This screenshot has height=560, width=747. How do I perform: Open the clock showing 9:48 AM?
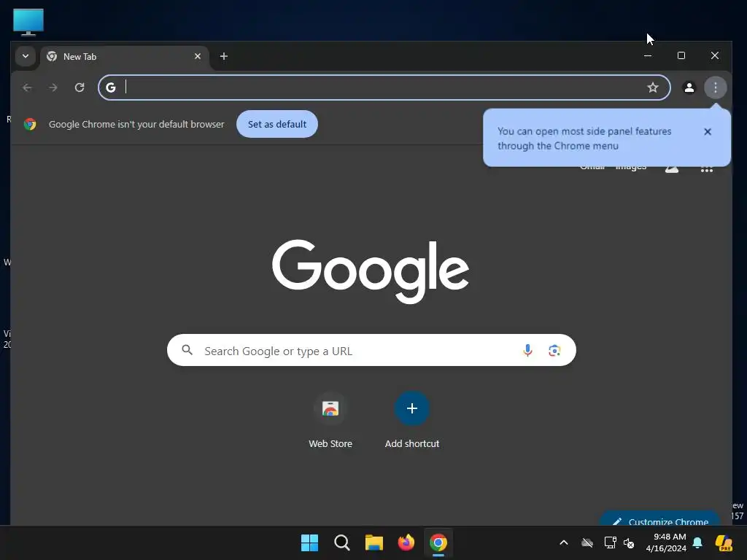tap(666, 542)
